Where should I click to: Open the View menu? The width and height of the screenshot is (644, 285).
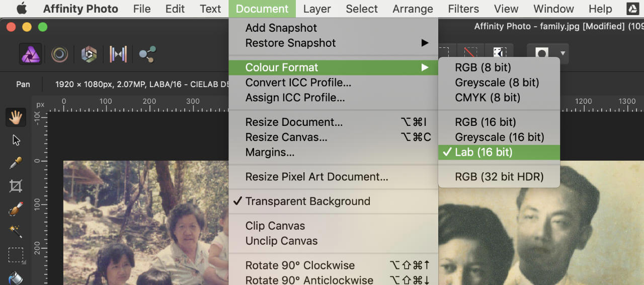[x=506, y=9]
